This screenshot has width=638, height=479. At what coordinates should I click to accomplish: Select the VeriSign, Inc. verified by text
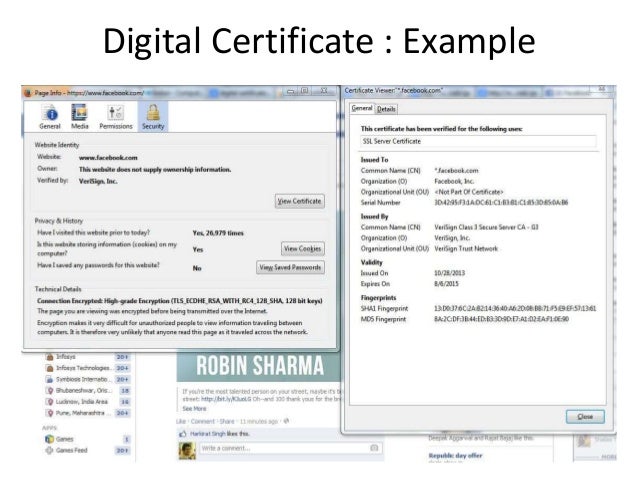point(98,182)
